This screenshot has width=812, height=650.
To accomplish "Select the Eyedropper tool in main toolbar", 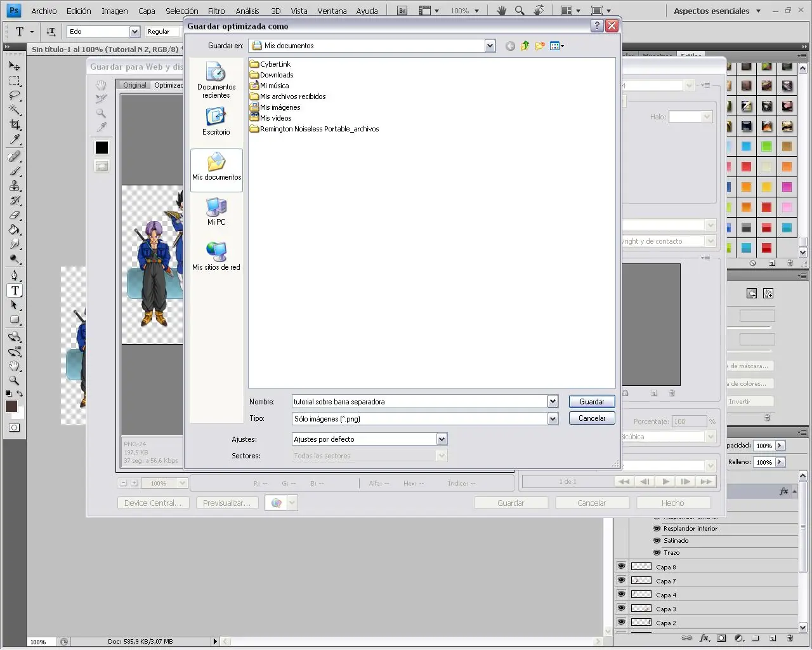I will 14,140.
